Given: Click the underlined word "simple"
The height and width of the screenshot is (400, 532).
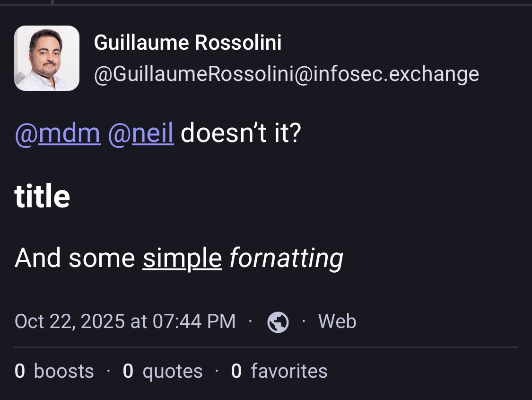Looking at the screenshot, I should coord(182,258).
